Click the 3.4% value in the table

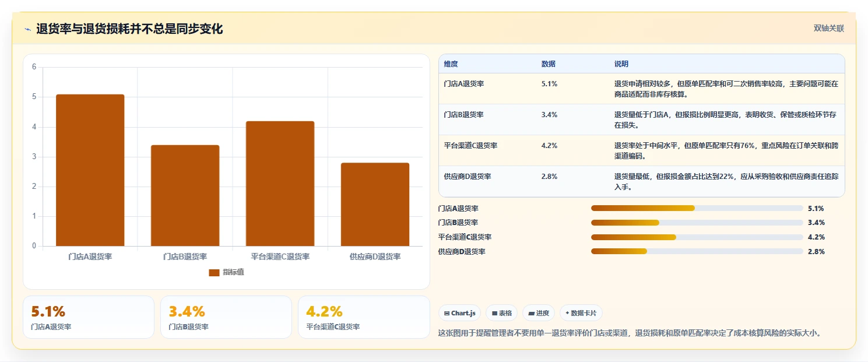(549, 115)
